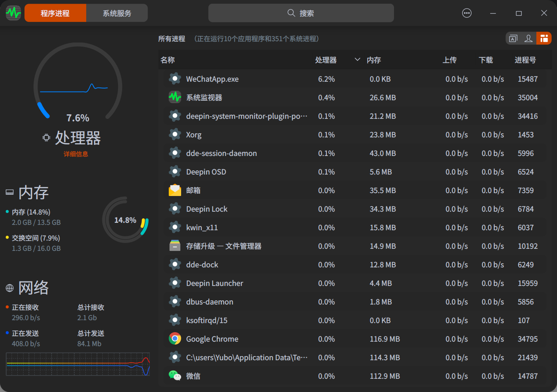Screen dimensions: 557x392
Task: Click the Xorg process icon
Action: pyautogui.click(x=175, y=135)
